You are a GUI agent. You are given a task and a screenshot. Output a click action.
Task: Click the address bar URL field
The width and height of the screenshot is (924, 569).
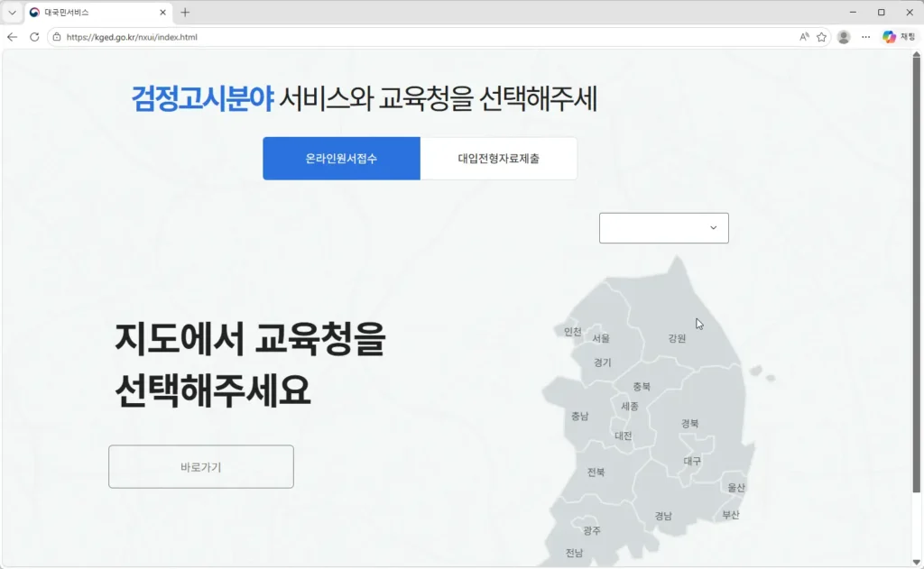[424, 37]
